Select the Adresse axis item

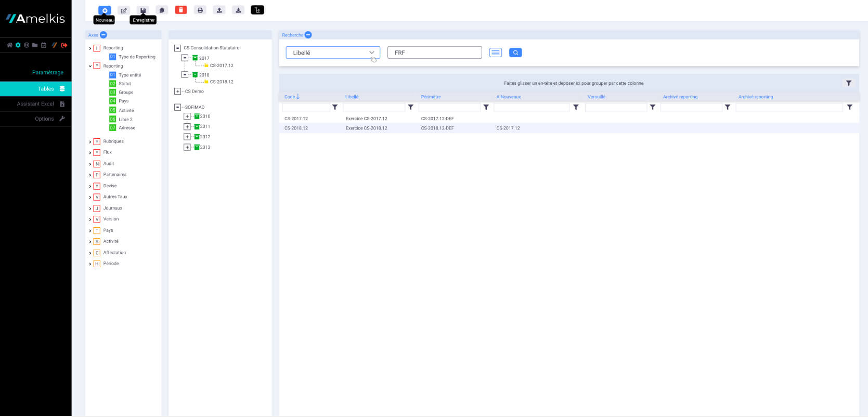(127, 128)
